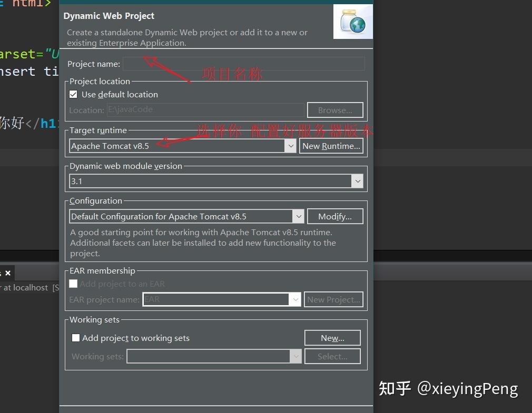Click the Location text field

(205, 110)
